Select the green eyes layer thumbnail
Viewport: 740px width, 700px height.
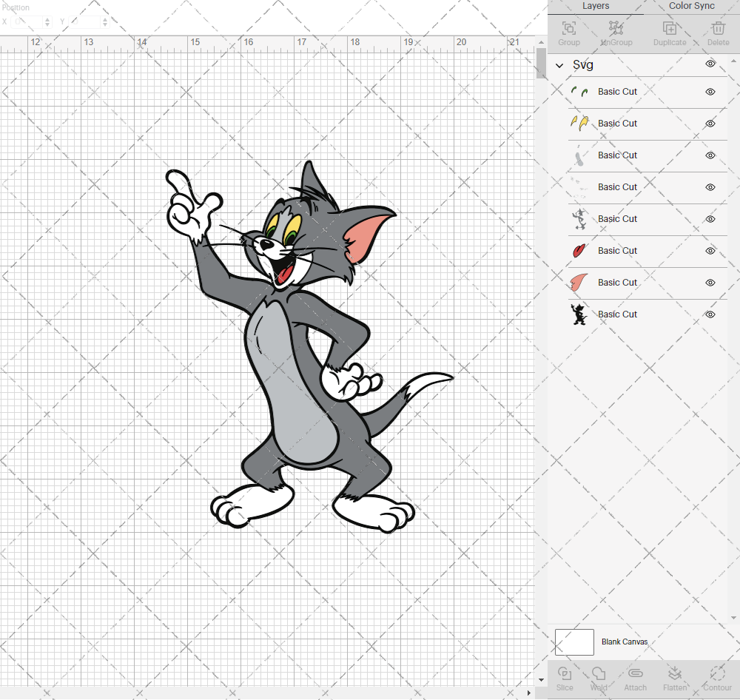[579, 92]
